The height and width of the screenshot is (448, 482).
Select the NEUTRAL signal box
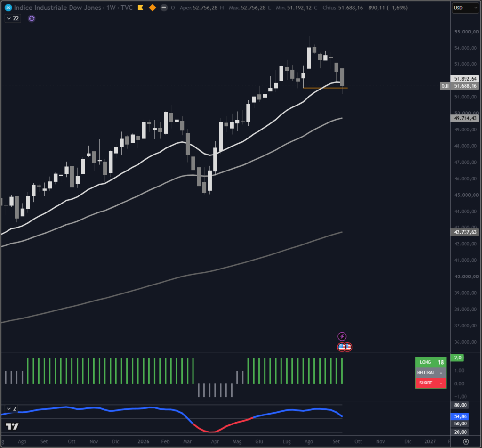pyautogui.click(x=431, y=373)
